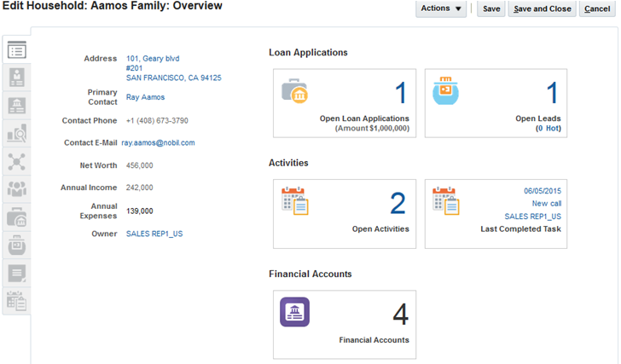Select the calendar clipboard sidebar icon
This screenshot has width=621, height=364.
click(16, 300)
